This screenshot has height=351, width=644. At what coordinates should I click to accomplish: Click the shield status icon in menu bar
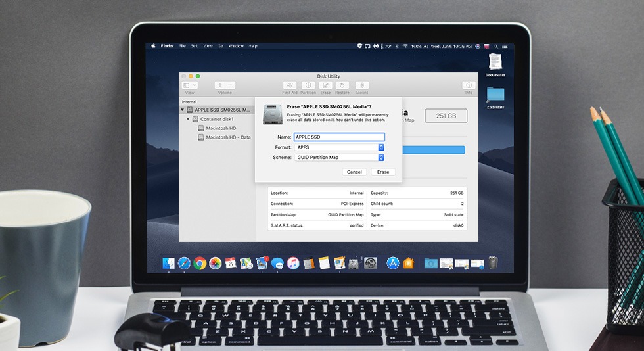click(359, 46)
